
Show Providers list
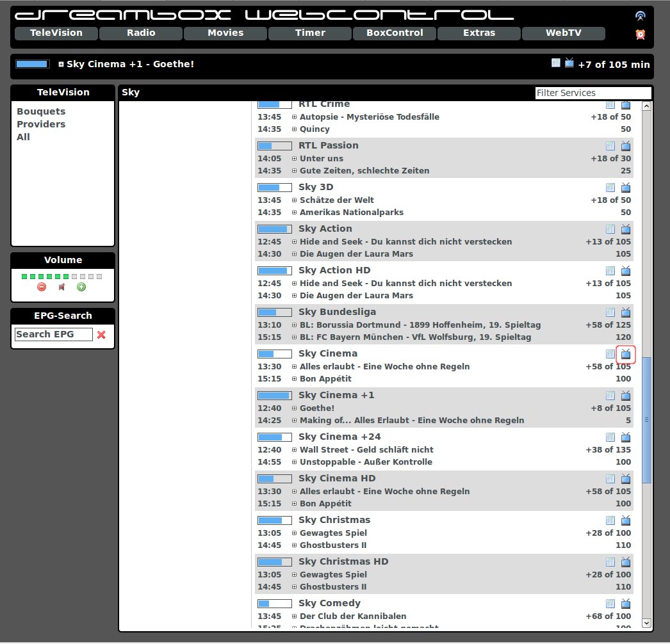[41, 124]
